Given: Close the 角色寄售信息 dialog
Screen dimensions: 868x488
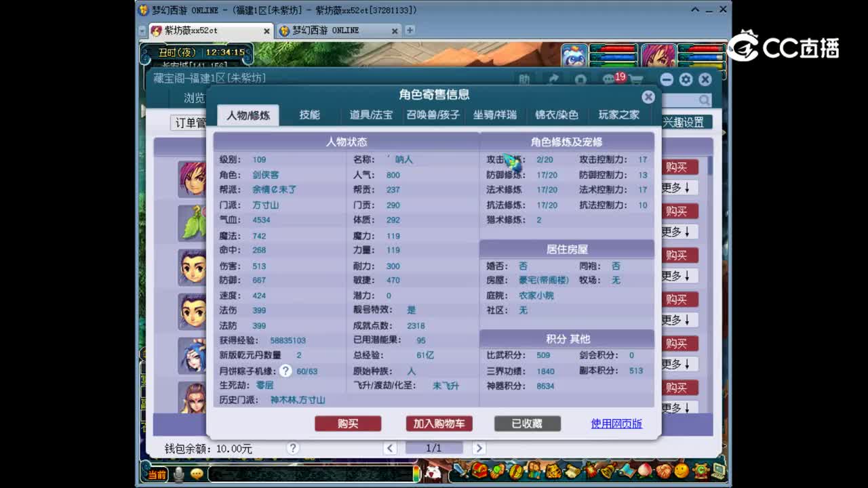Looking at the screenshot, I should click(648, 97).
